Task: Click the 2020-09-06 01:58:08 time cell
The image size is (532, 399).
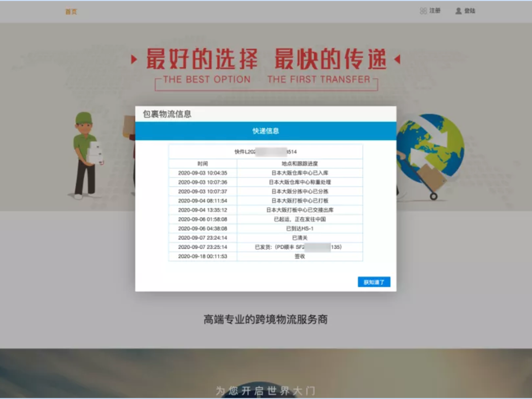Action: coord(203,219)
